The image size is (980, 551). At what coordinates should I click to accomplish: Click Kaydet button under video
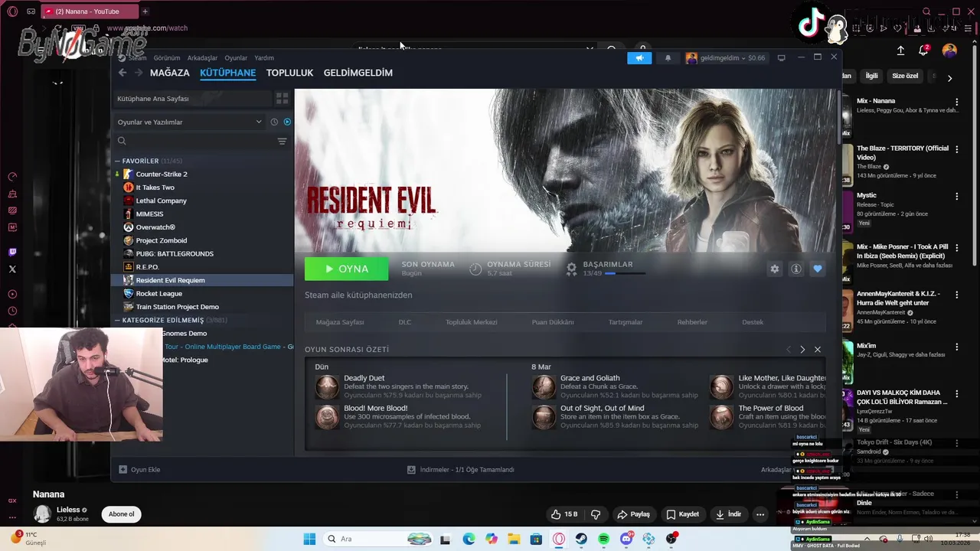[682, 514]
